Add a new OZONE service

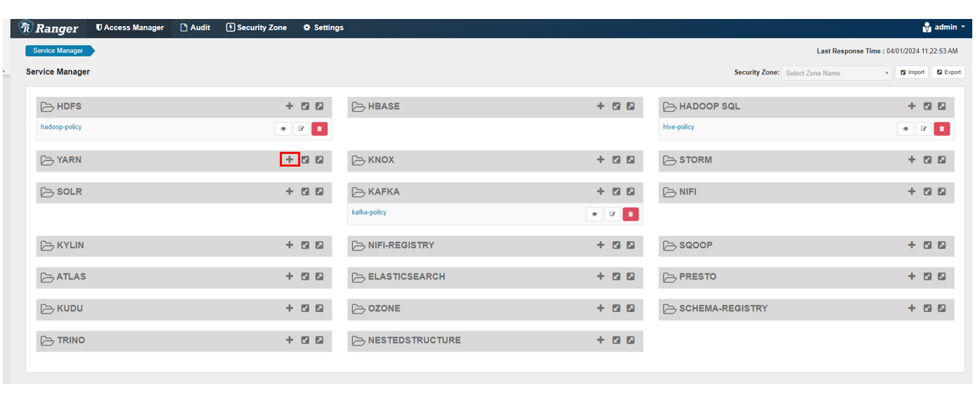pyautogui.click(x=600, y=308)
